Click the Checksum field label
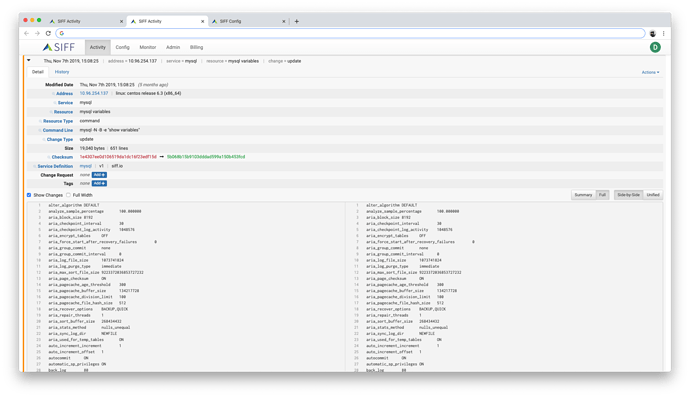Image resolution: width=690 pixels, height=396 pixels. point(62,157)
